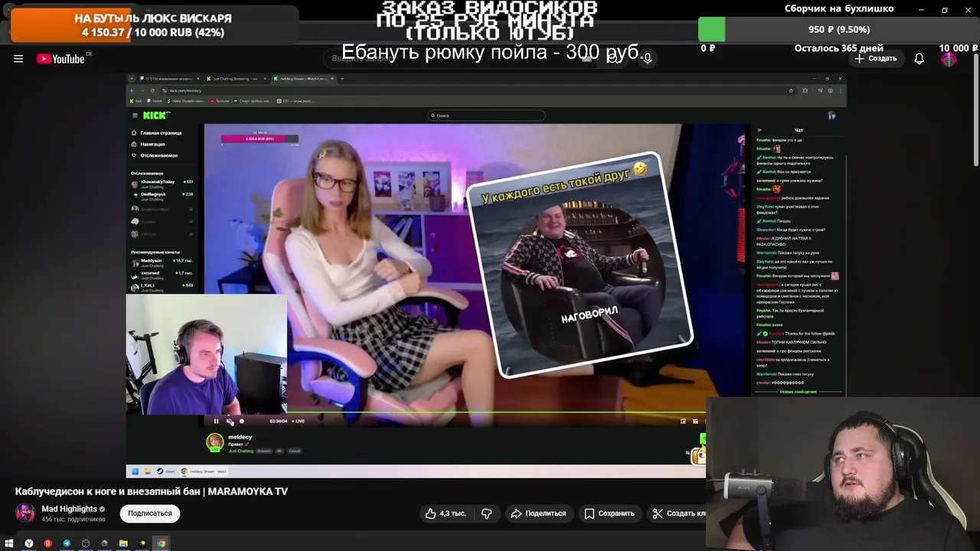This screenshot has width=980, height=551.
Task: Expand the inner Chrome tab search chevron
Action: (x=132, y=79)
